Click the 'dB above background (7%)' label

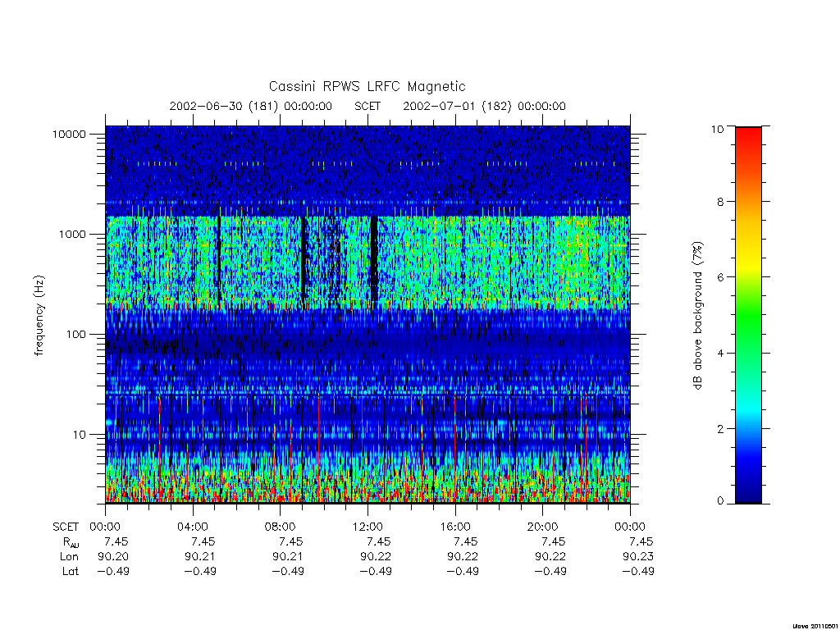(697, 316)
